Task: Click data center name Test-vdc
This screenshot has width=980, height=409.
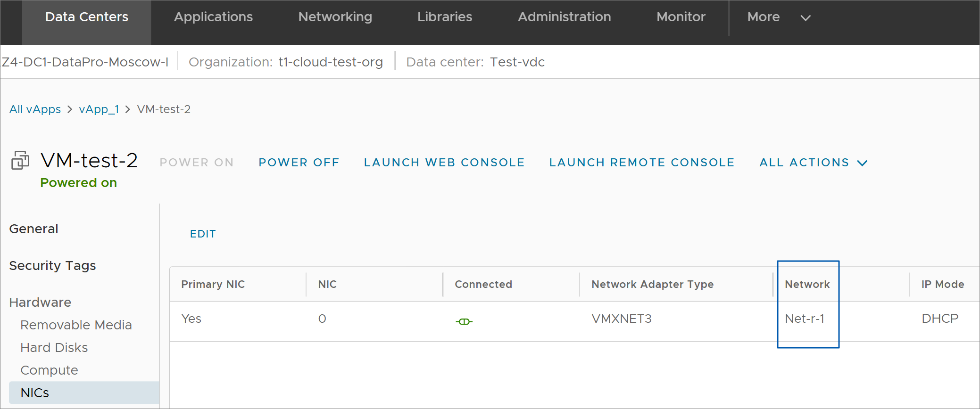Action: point(517,62)
